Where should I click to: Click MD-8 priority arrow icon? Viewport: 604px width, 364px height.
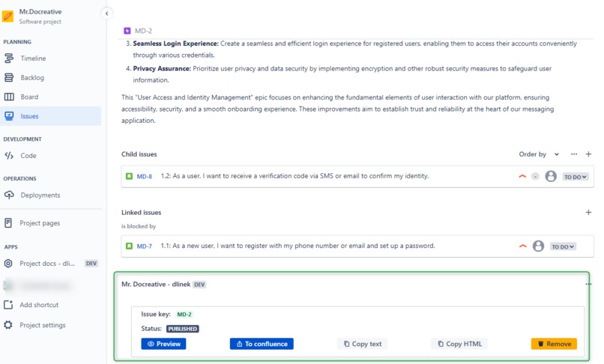(522, 177)
